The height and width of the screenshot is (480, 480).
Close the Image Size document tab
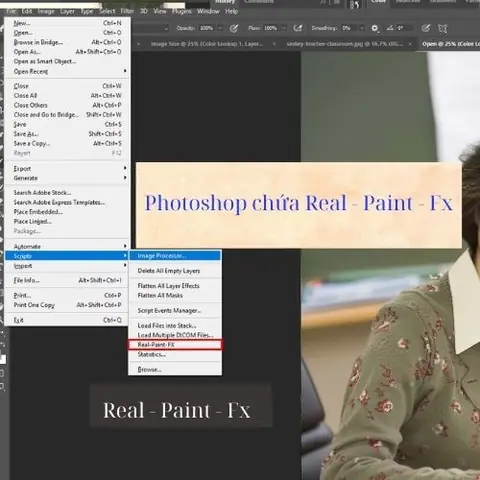coord(274,44)
